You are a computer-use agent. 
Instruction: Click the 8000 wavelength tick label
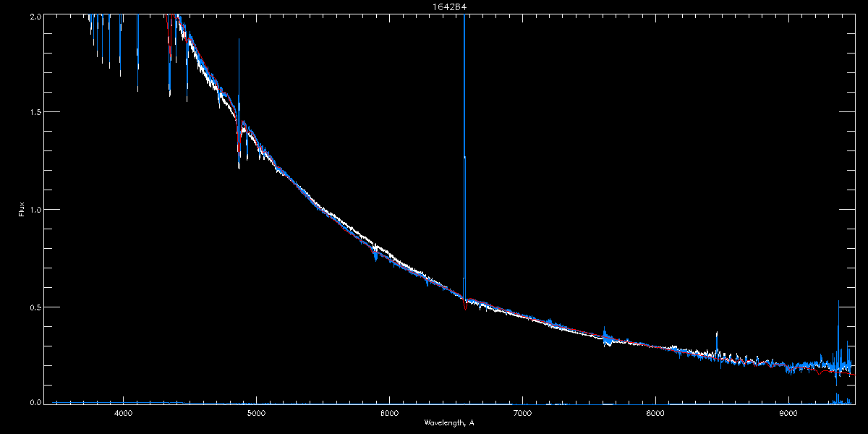pyautogui.click(x=655, y=413)
